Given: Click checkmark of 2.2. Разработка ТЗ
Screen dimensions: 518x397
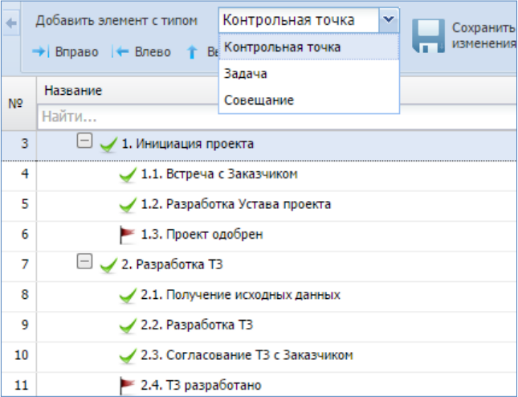Looking at the screenshot, I should 127,325.
